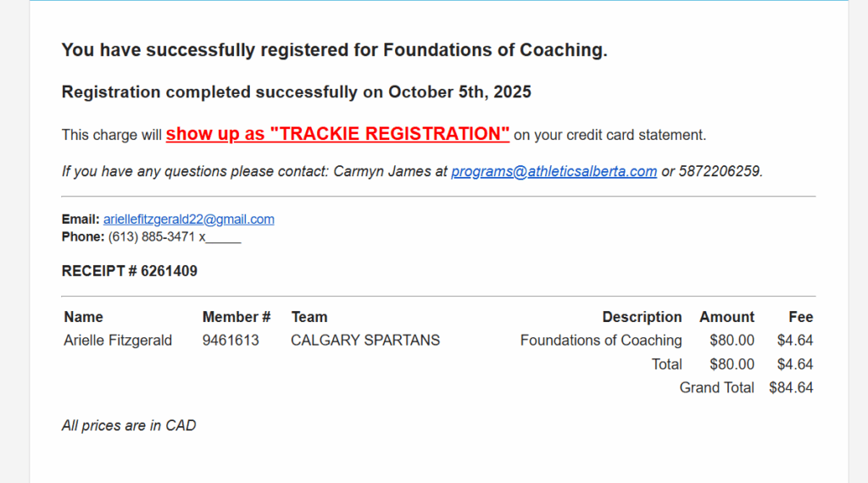Click the name Arielle Fitzgerald in table

(x=118, y=341)
